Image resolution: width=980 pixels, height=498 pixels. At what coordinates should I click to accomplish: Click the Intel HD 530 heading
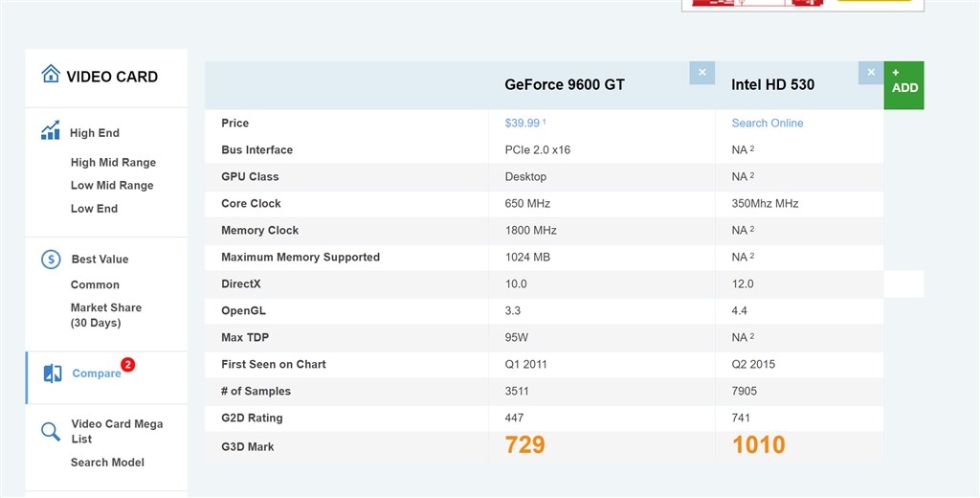coord(772,85)
